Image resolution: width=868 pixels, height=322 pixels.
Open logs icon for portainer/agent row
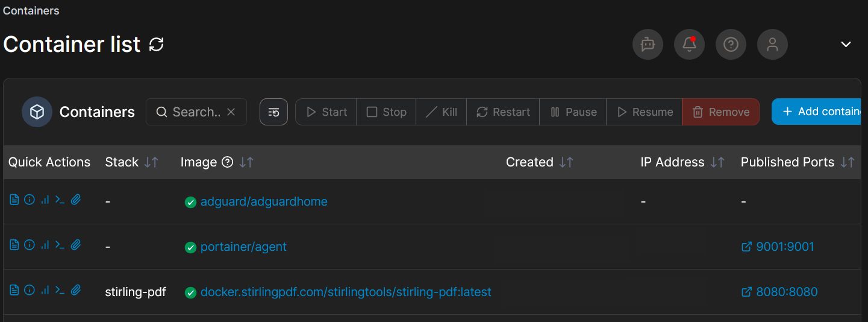pos(14,245)
